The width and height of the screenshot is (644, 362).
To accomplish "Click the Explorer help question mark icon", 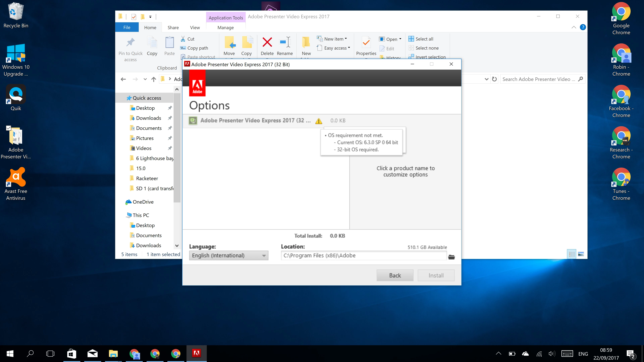I will pyautogui.click(x=583, y=27).
